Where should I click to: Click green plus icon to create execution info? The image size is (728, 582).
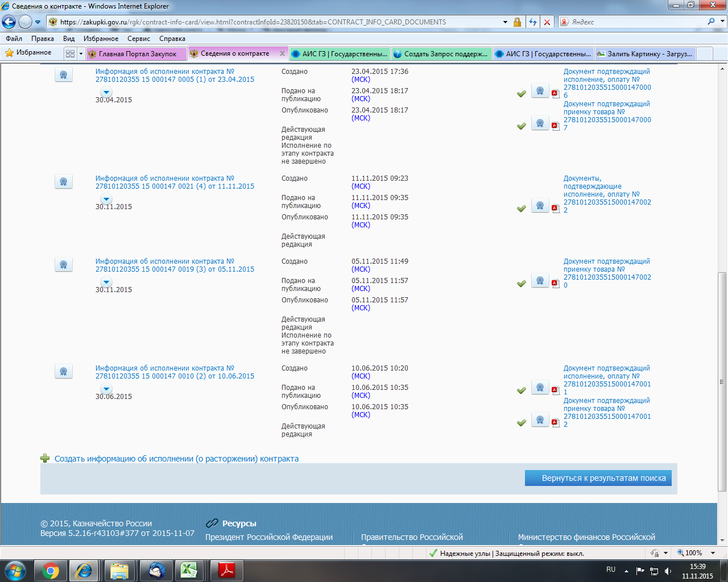[45, 458]
